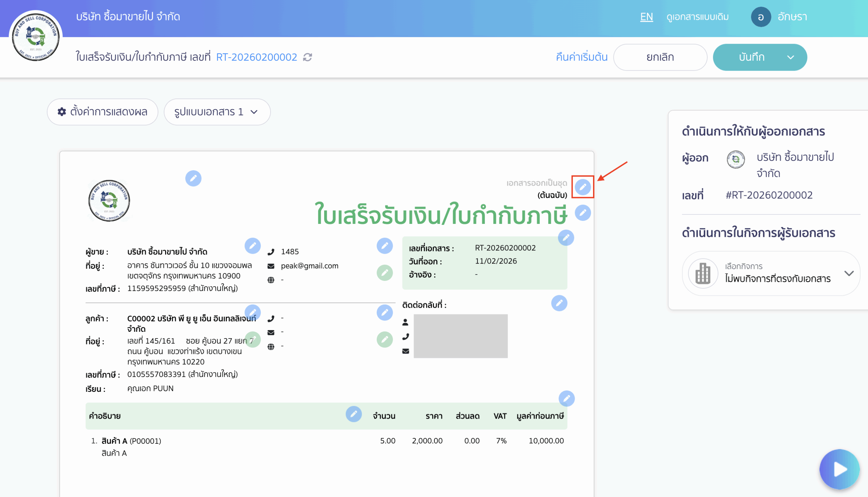Edit the document title ใบเสร็จรับเงิน/ใบกำกับภาษี
The image size is (868, 497).
tap(583, 212)
